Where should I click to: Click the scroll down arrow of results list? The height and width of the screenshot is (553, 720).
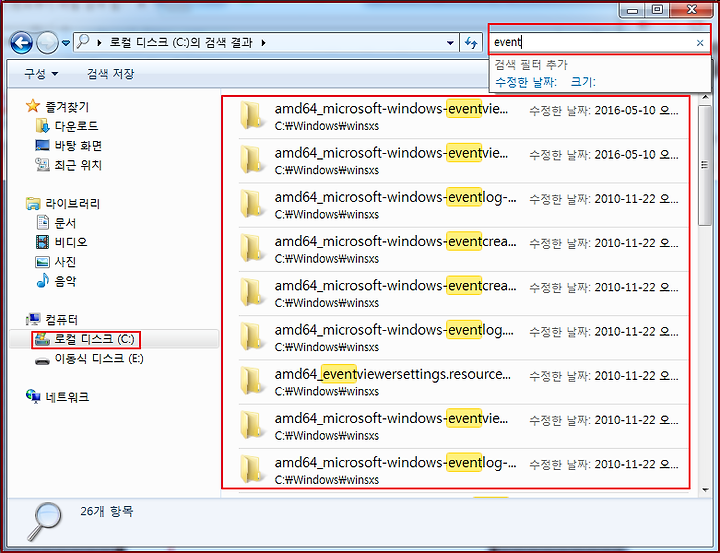[x=705, y=491]
